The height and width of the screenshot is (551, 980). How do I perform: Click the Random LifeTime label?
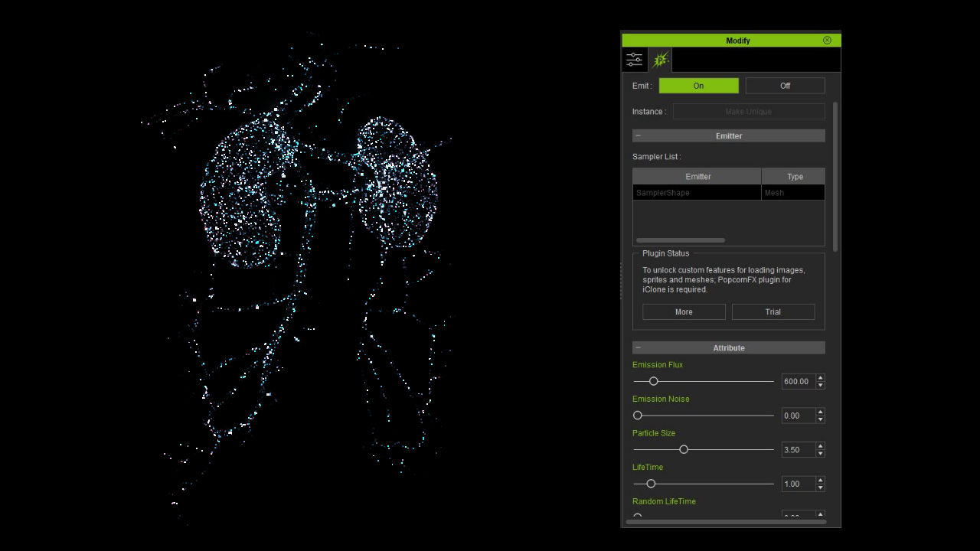664,501
